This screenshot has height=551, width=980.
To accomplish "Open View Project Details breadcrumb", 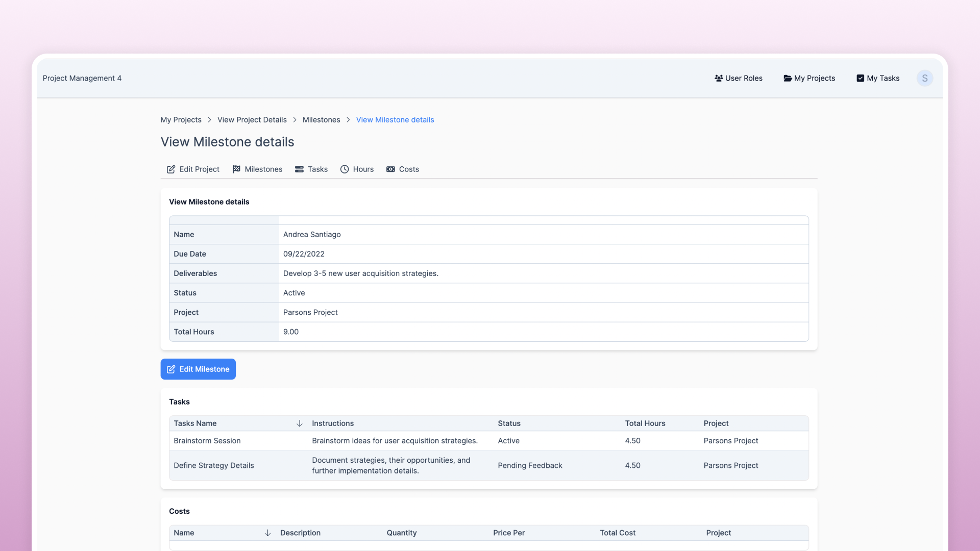I will coord(252,120).
